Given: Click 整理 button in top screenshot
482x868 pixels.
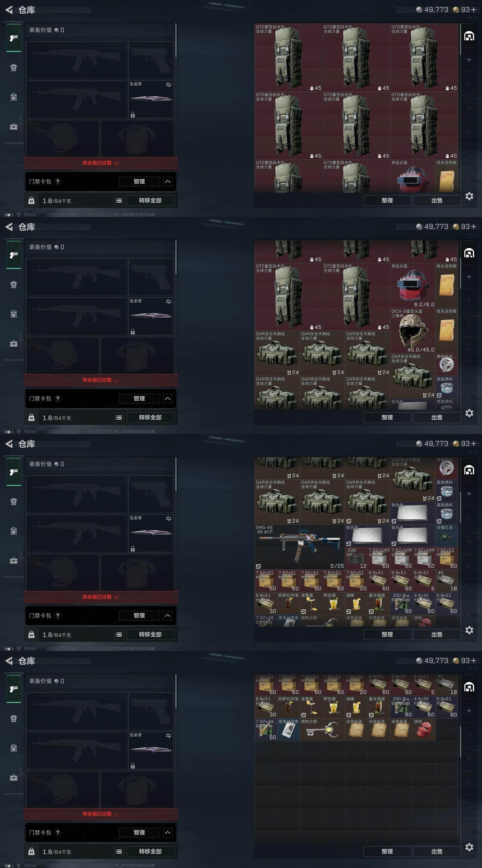Looking at the screenshot, I should pos(387,200).
